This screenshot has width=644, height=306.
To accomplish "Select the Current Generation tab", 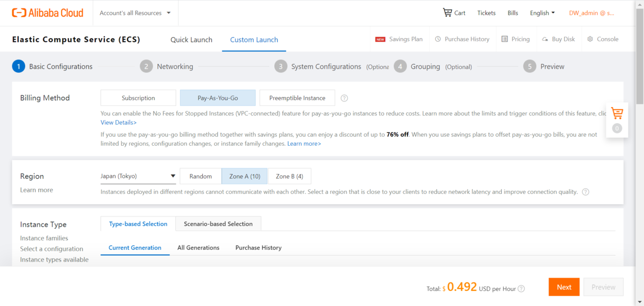I will (135, 248).
